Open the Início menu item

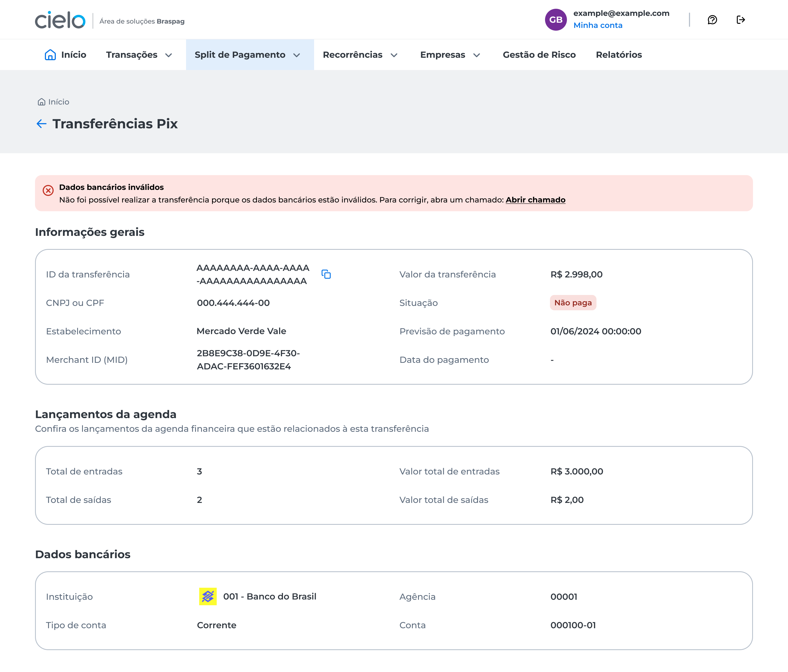tap(65, 55)
